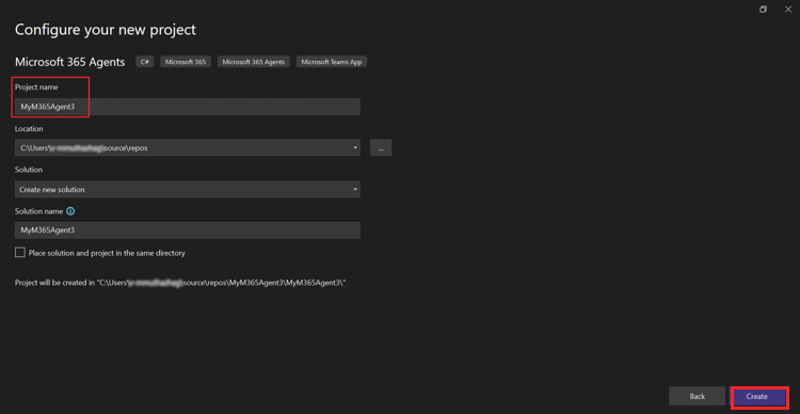Click the Solution name input field
The width and height of the screenshot is (800, 414).
point(187,230)
